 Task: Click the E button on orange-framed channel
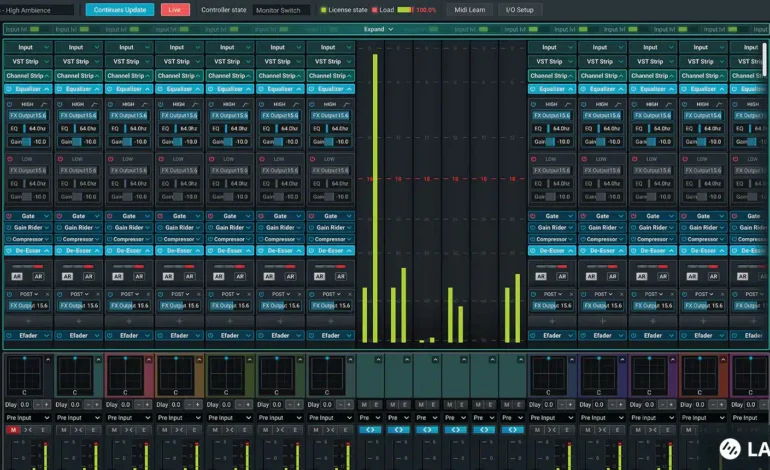tap(194, 430)
